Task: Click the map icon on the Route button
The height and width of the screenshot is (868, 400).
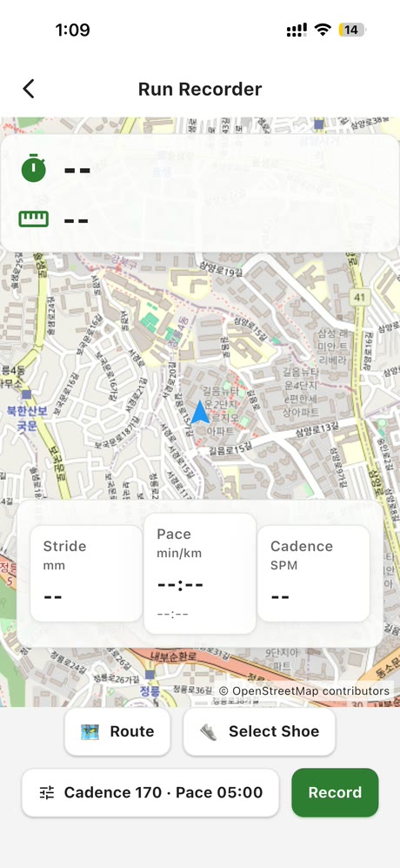Action: click(x=90, y=732)
